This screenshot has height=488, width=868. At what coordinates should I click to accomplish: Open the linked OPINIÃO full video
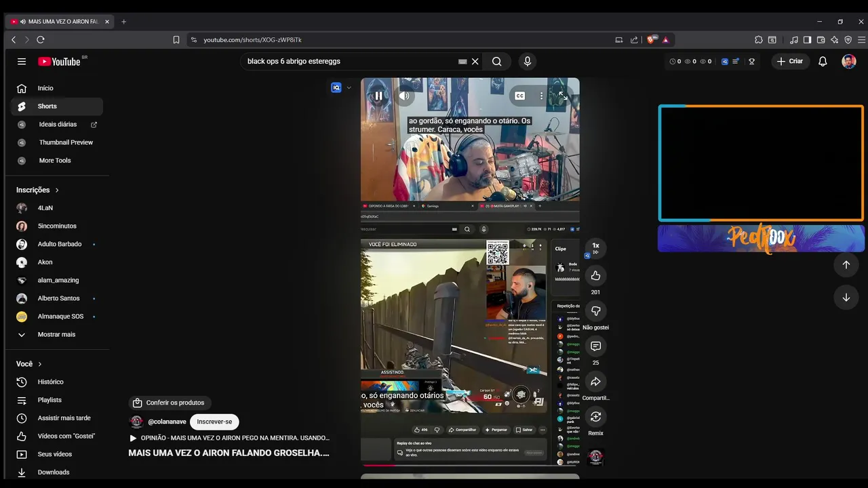point(229,438)
